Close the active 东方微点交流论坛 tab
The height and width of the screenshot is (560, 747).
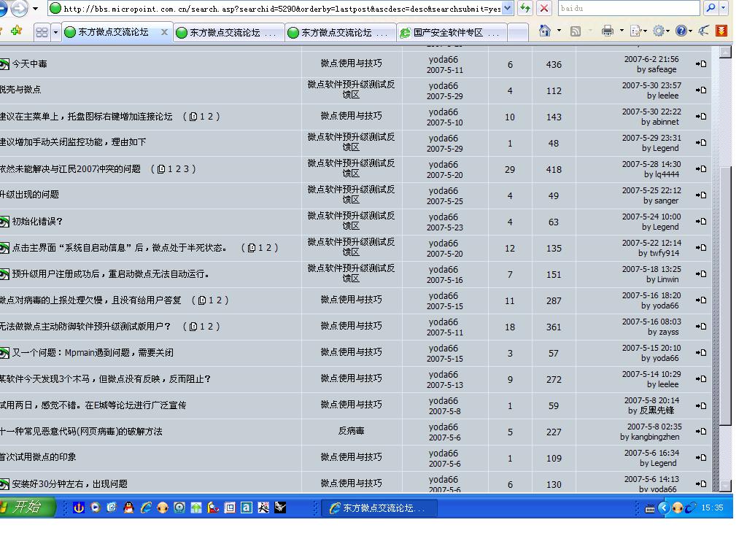[164, 32]
